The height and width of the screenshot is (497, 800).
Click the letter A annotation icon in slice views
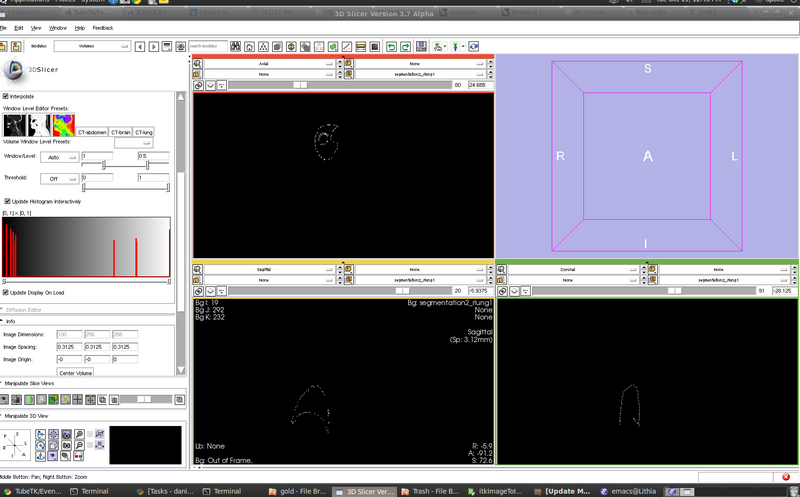[x=41, y=400]
